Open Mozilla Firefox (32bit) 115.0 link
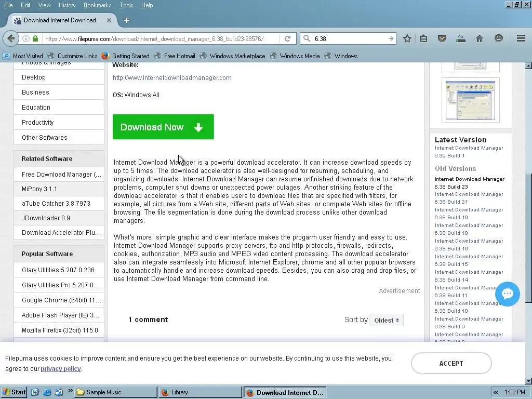 click(59, 330)
